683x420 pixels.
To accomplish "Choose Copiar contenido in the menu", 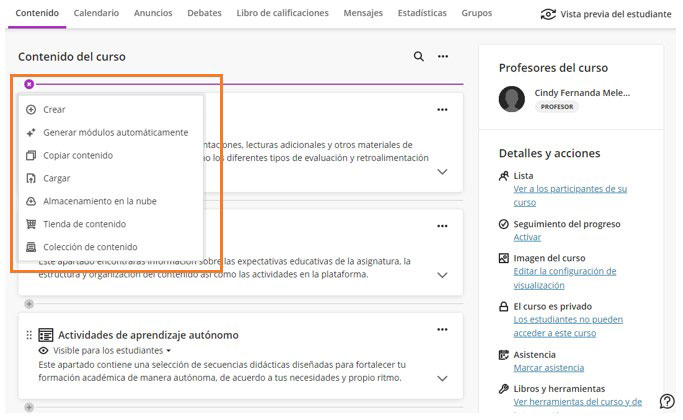I will [x=78, y=156].
